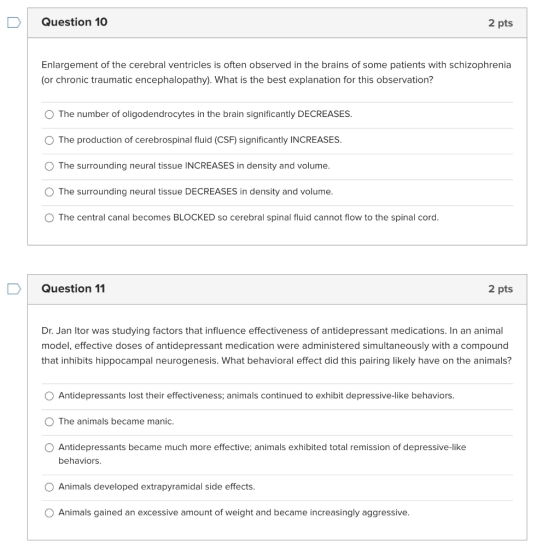Choose The animals became manic answer
560x548 pixels.
(49, 422)
